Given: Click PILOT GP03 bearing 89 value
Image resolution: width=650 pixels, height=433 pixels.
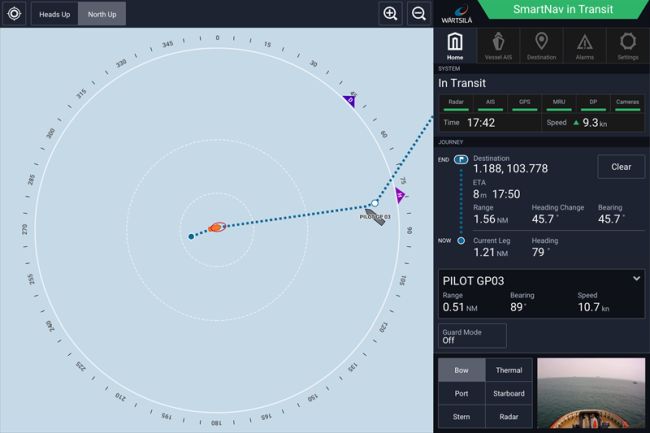Looking at the screenshot, I should pyautogui.click(x=518, y=307).
